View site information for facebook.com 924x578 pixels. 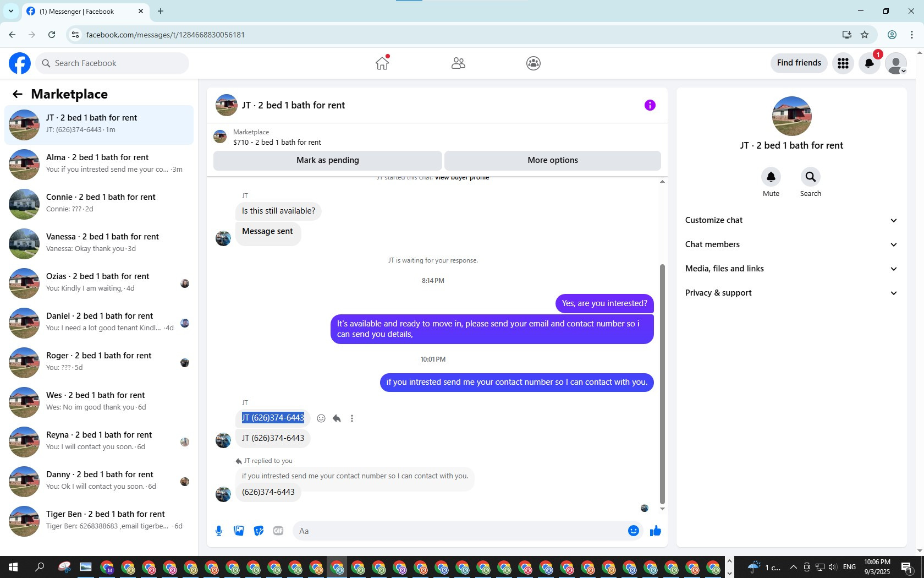(x=75, y=35)
